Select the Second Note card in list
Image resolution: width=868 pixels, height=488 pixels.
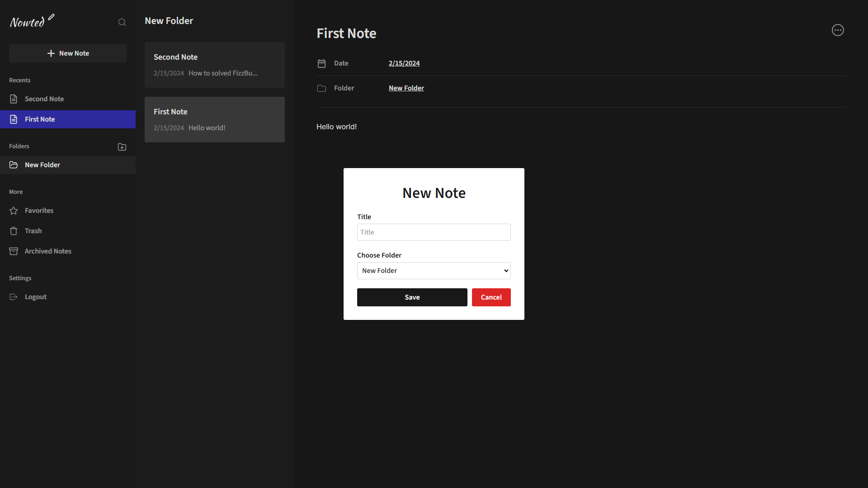(214, 65)
